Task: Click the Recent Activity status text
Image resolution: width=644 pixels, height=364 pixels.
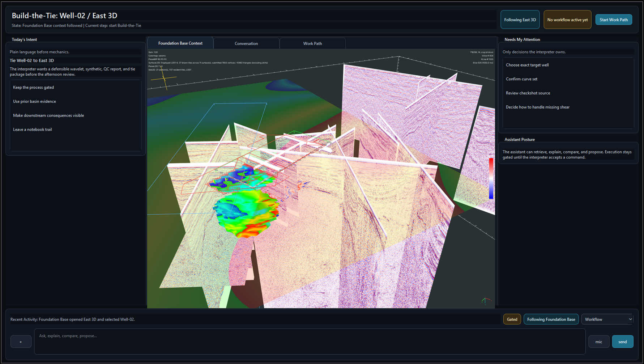Action: [x=73, y=319]
